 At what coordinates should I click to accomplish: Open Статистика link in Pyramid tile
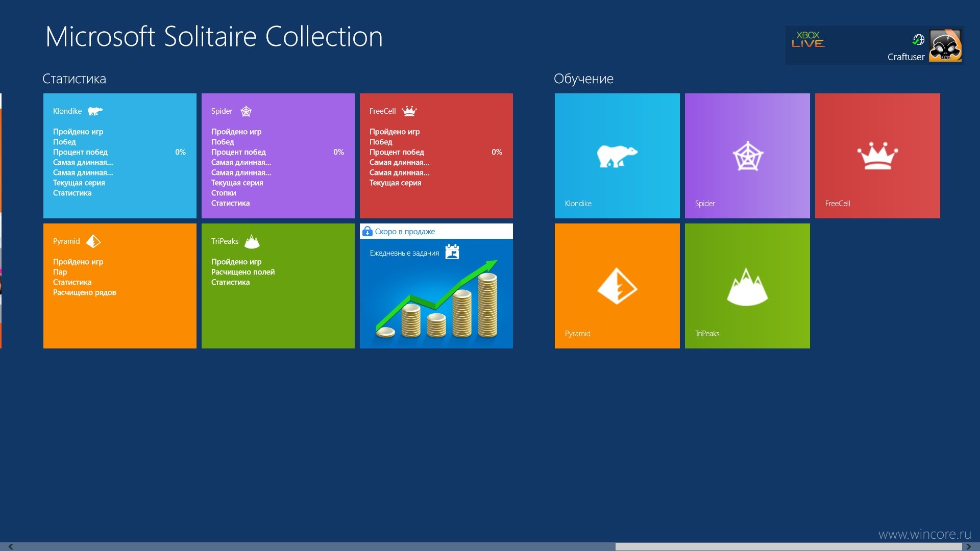coord(72,282)
